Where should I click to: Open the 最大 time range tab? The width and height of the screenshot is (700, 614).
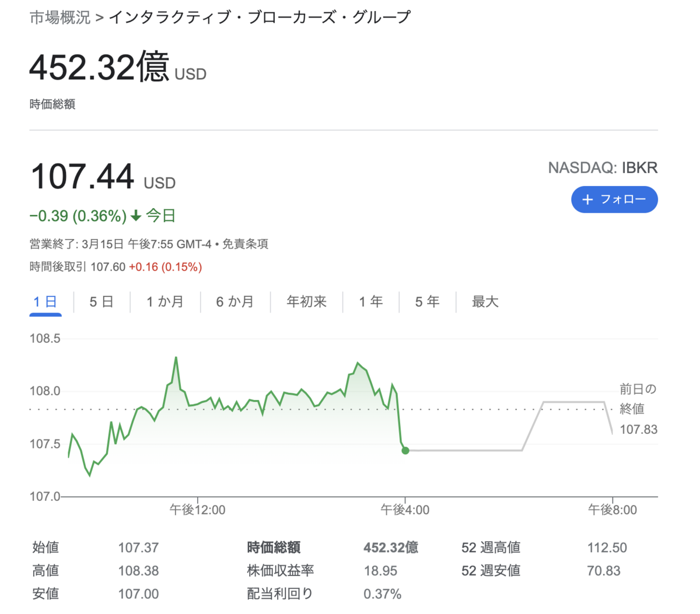pos(484,301)
